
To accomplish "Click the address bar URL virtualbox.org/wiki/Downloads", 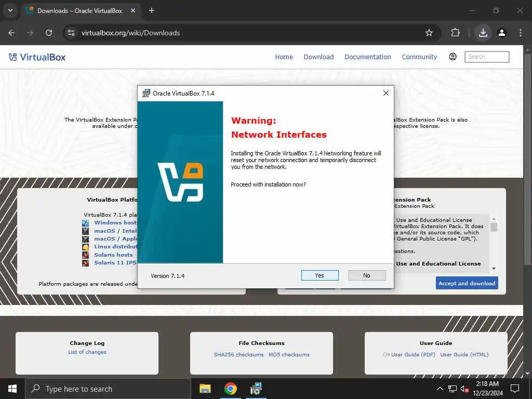I will [x=130, y=33].
